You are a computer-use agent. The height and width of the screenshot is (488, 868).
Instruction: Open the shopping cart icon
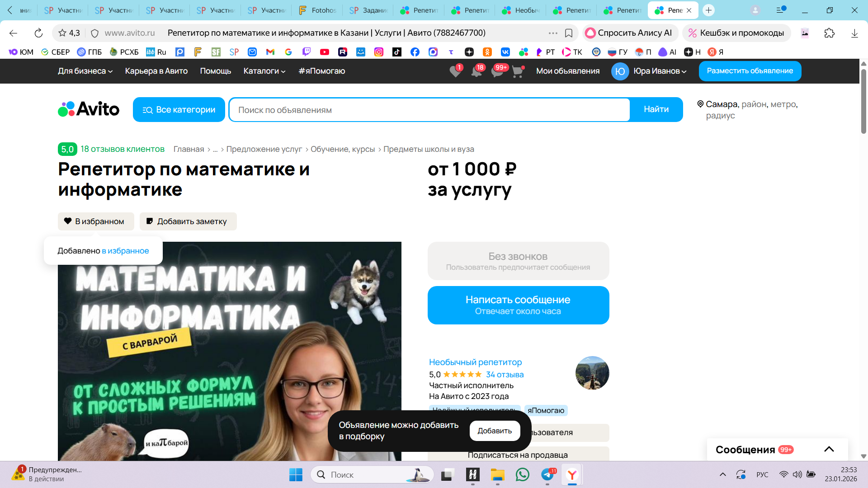pyautogui.click(x=518, y=71)
